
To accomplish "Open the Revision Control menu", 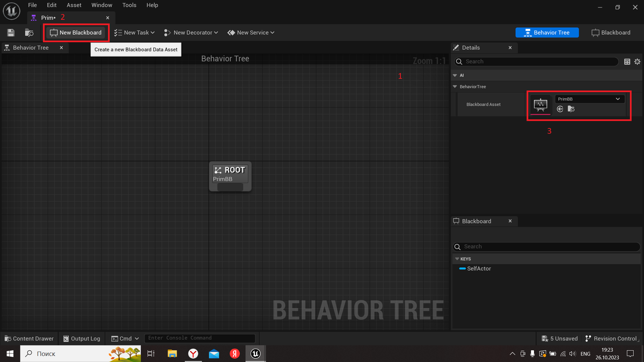I will point(611,338).
